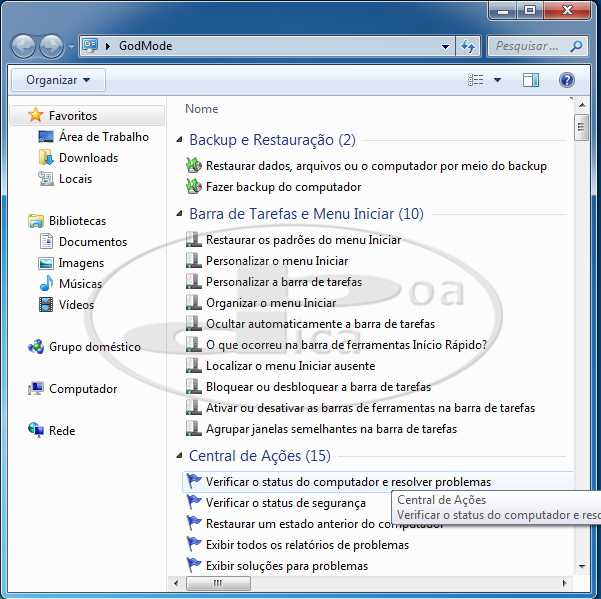
Task: Select Downloads in the Favoritos sidebar
Action: [x=88, y=158]
